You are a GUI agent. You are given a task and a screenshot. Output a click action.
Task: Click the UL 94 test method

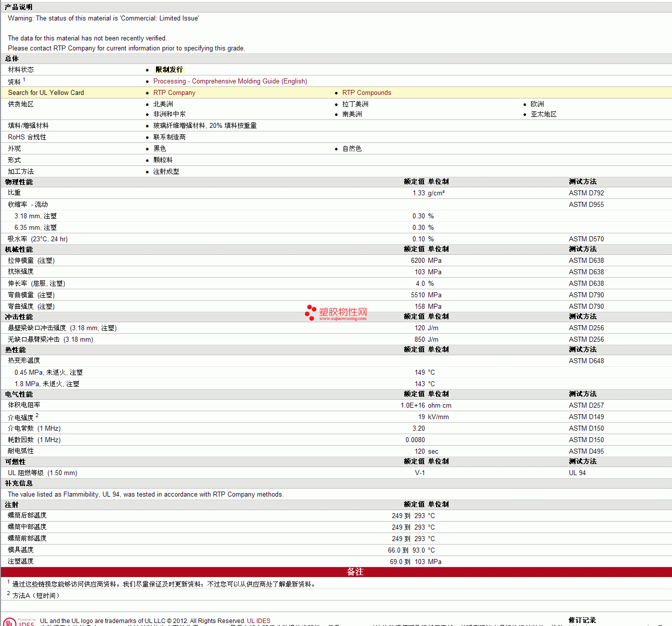click(577, 473)
